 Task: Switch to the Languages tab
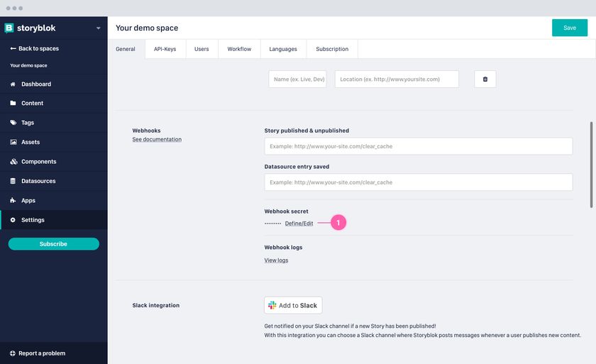click(x=283, y=49)
